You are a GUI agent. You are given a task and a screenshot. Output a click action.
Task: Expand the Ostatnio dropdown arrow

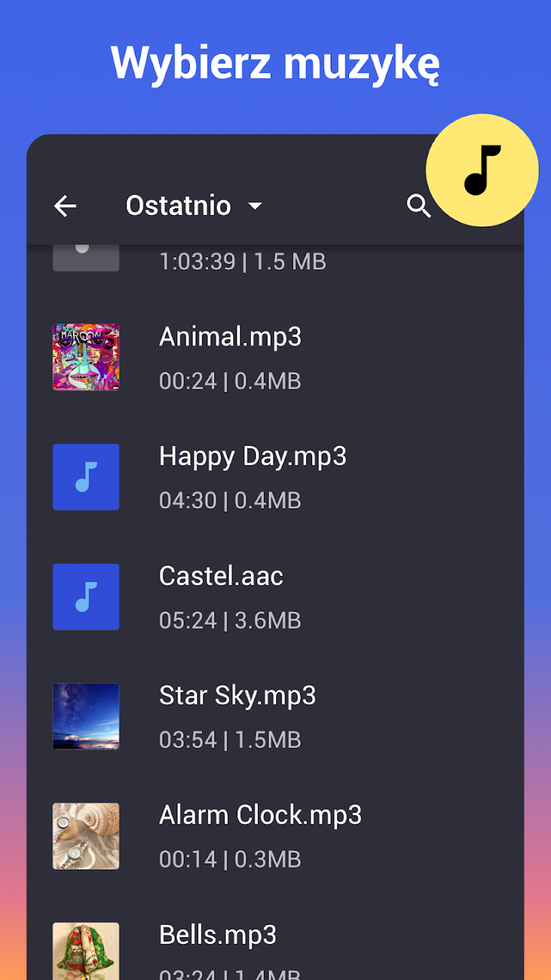(255, 206)
